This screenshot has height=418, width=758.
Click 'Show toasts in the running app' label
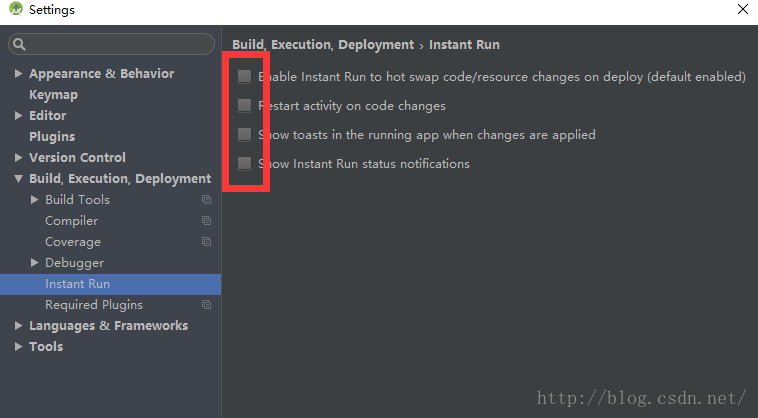coord(427,135)
